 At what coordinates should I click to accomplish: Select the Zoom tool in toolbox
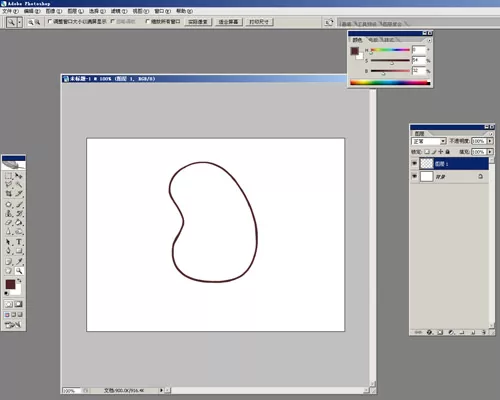pos(19,271)
